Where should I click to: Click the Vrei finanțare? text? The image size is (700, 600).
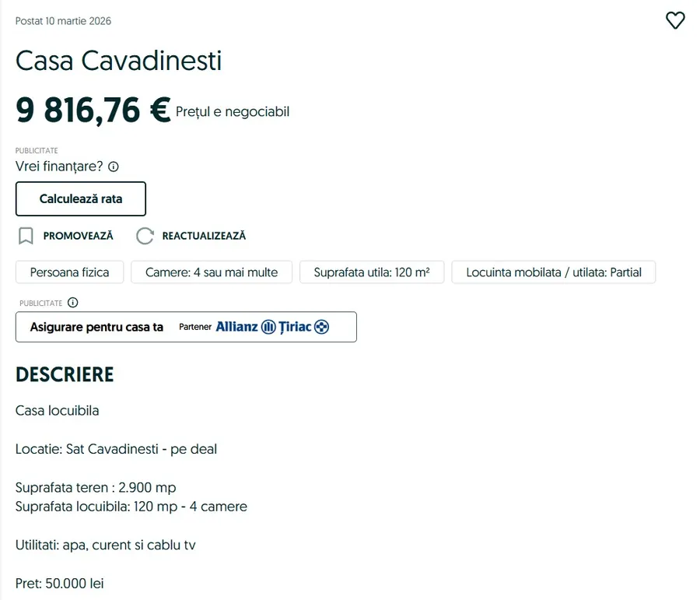click(x=59, y=167)
